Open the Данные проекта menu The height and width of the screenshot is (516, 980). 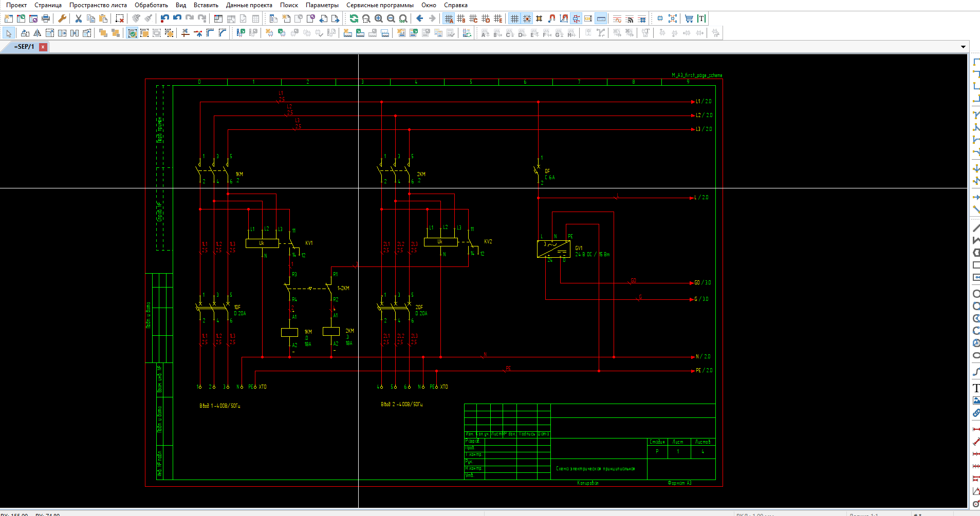coord(249,5)
